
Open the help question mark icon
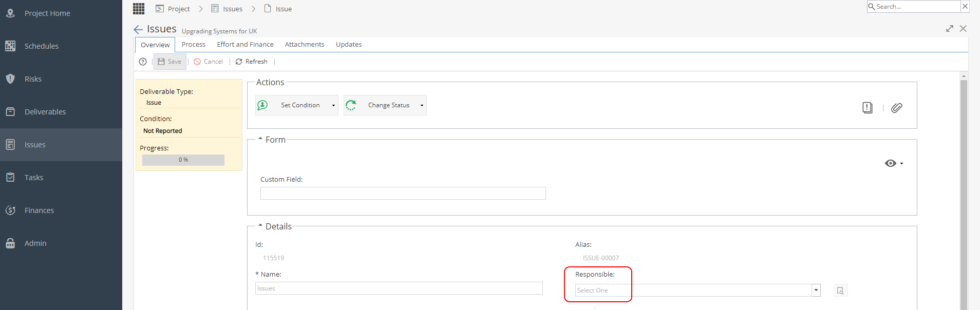[143, 62]
